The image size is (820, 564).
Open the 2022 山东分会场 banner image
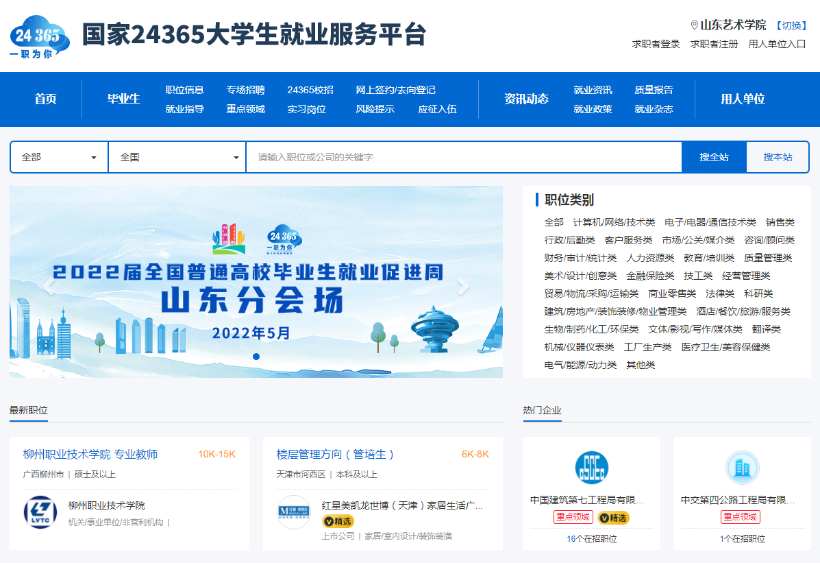coord(256,282)
